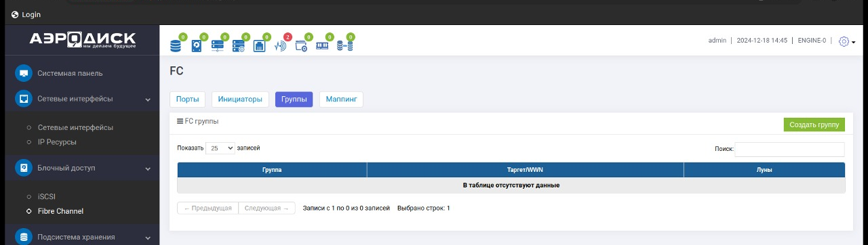Click the Login browser tab title
The width and height of the screenshot is (868, 245).
pyautogui.click(x=31, y=14)
